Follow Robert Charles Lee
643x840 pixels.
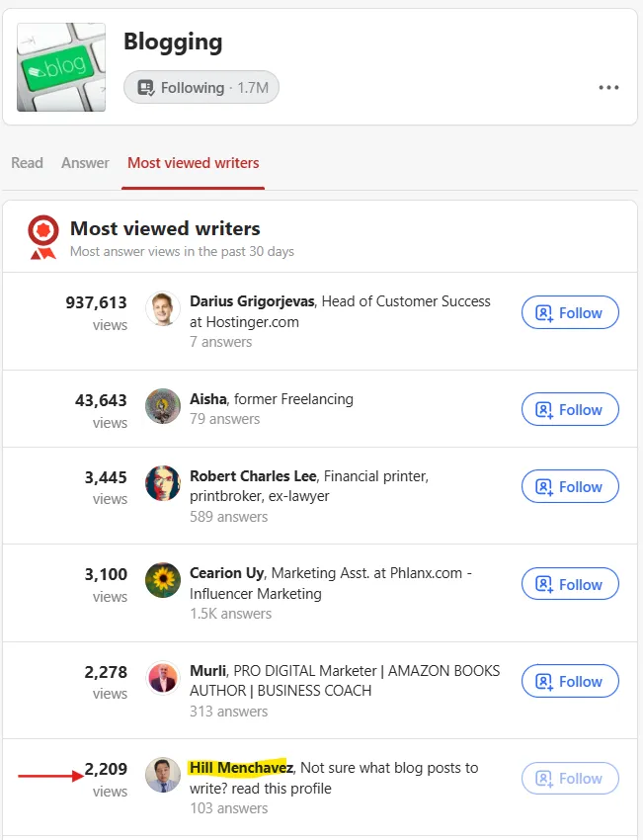pyautogui.click(x=570, y=486)
